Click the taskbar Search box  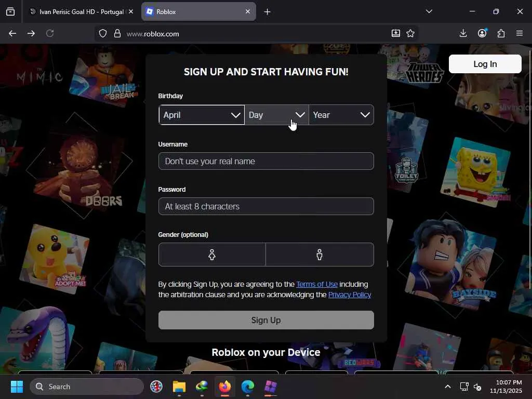coord(87,387)
